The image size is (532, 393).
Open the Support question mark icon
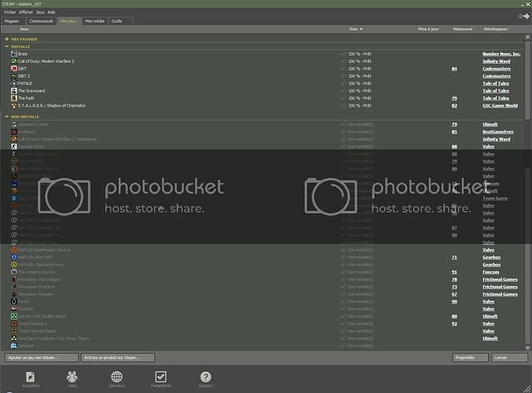pos(205,376)
